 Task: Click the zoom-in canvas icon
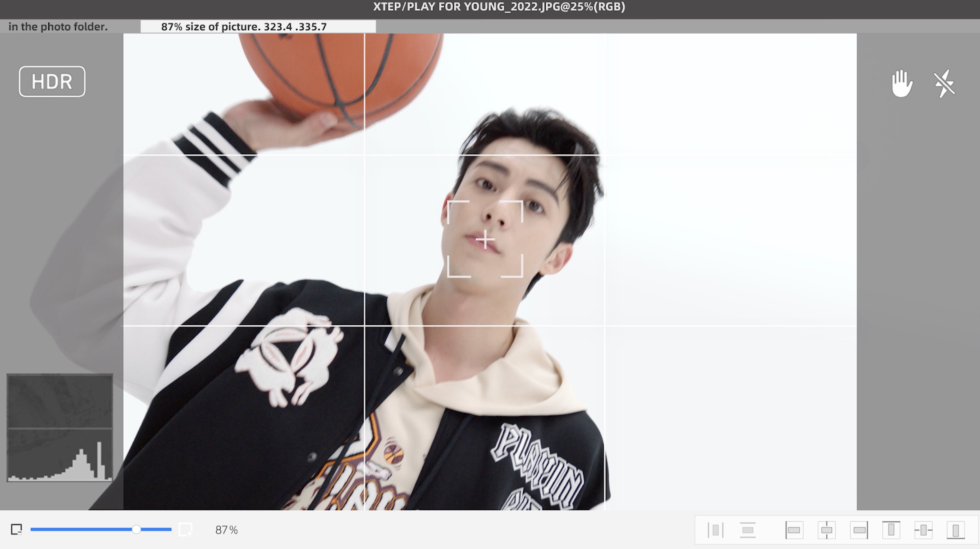(186, 529)
